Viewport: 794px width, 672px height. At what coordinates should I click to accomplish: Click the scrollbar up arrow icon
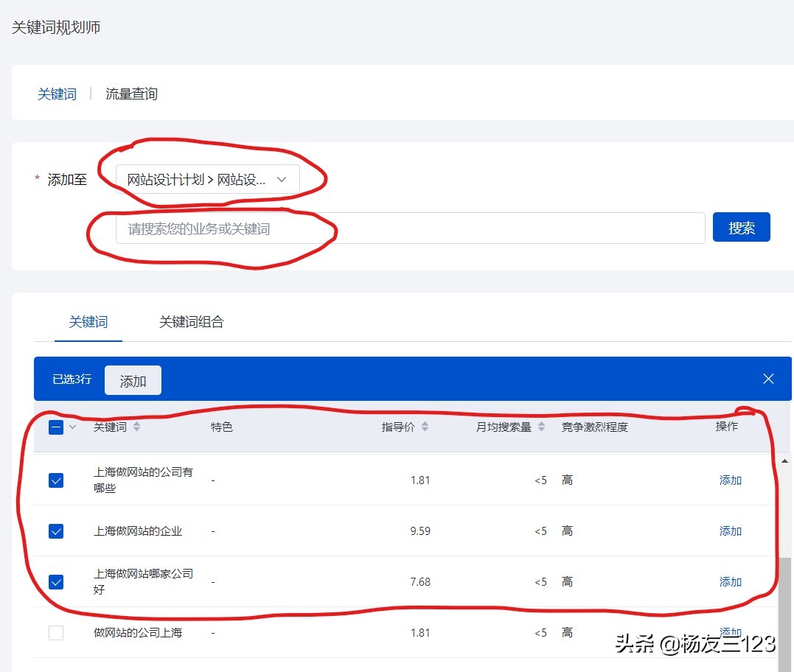pyautogui.click(x=784, y=461)
